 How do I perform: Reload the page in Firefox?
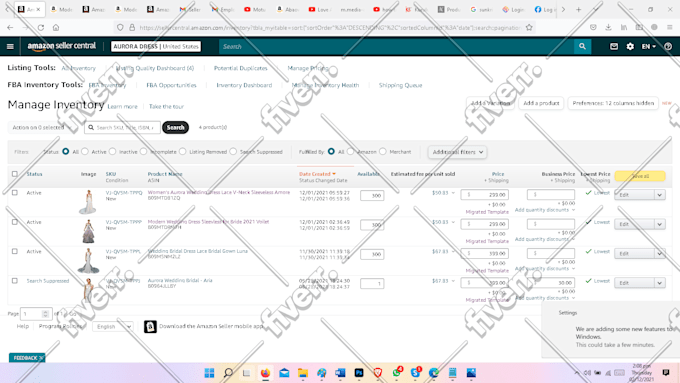[41, 27]
